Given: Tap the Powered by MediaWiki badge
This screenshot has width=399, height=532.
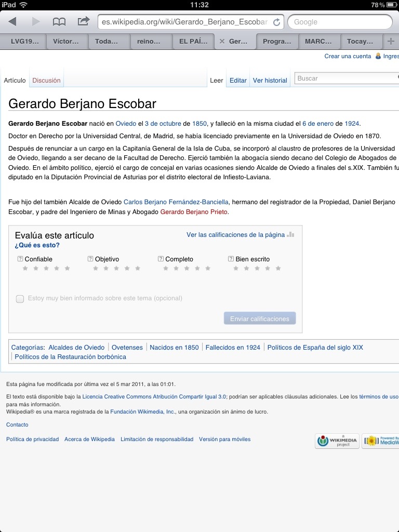Looking at the screenshot, I should click(382, 441).
